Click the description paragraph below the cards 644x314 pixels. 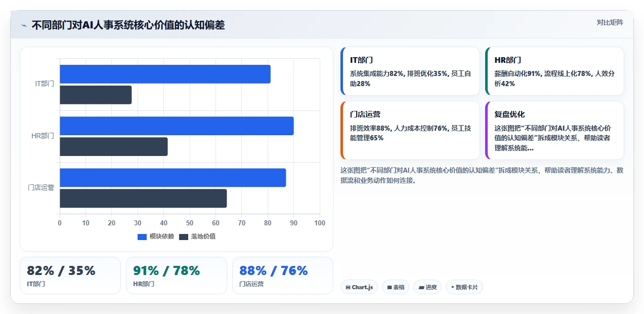point(482,175)
